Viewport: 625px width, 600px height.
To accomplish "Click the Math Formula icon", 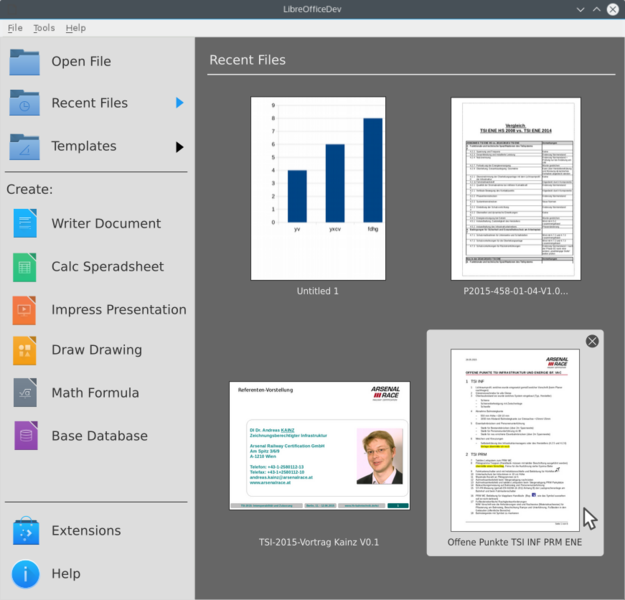I will pyautogui.click(x=25, y=393).
